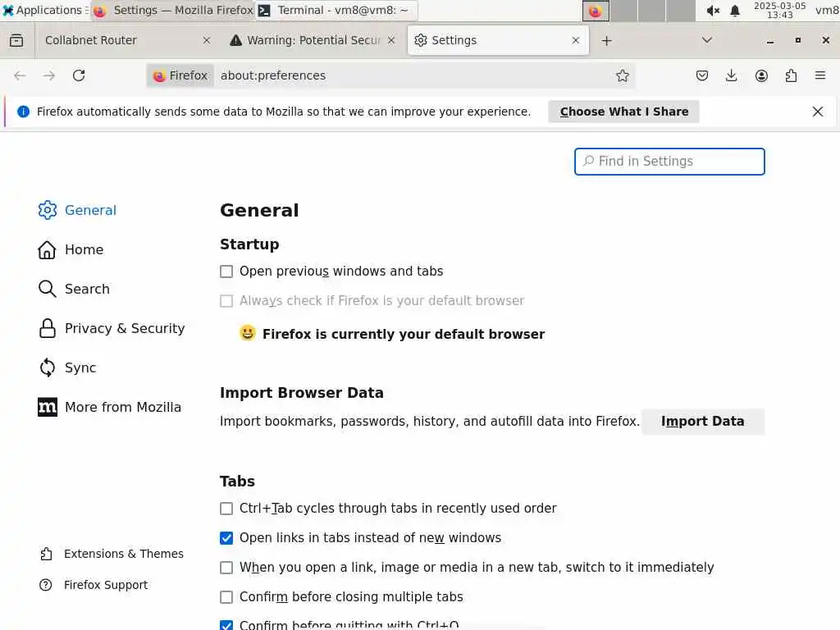Enable Ctrl+Tab cycles through tabs checkbox
This screenshot has width=840, height=630.
pyautogui.click(x=226, y=509)
